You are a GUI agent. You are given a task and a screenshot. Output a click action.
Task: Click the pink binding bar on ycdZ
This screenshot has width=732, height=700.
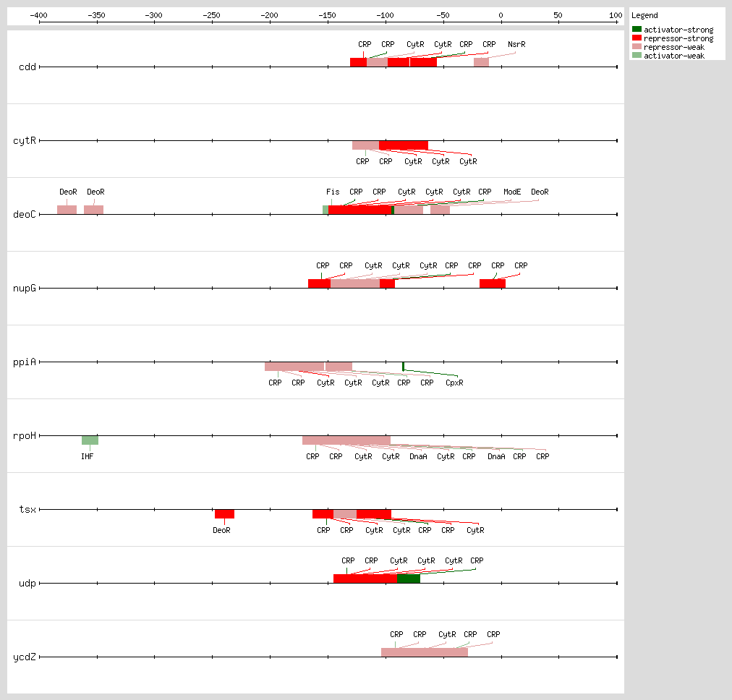425,652
